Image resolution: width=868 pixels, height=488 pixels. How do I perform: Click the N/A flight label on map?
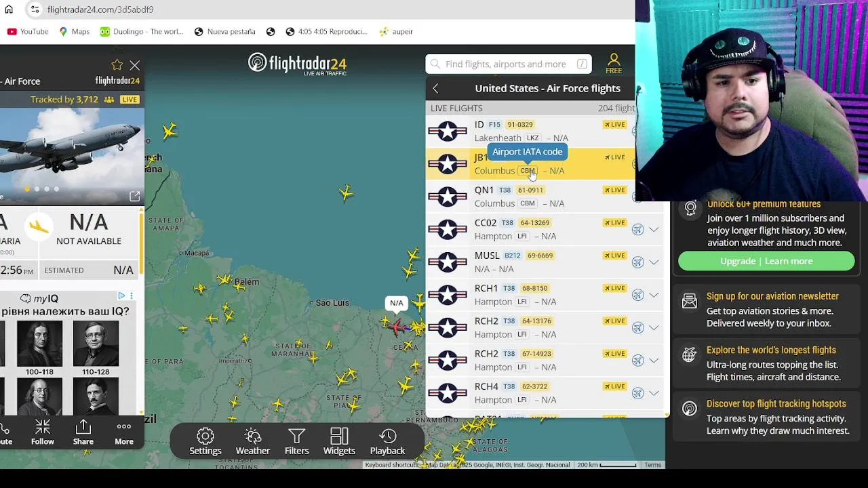click(x=397, y=303)
